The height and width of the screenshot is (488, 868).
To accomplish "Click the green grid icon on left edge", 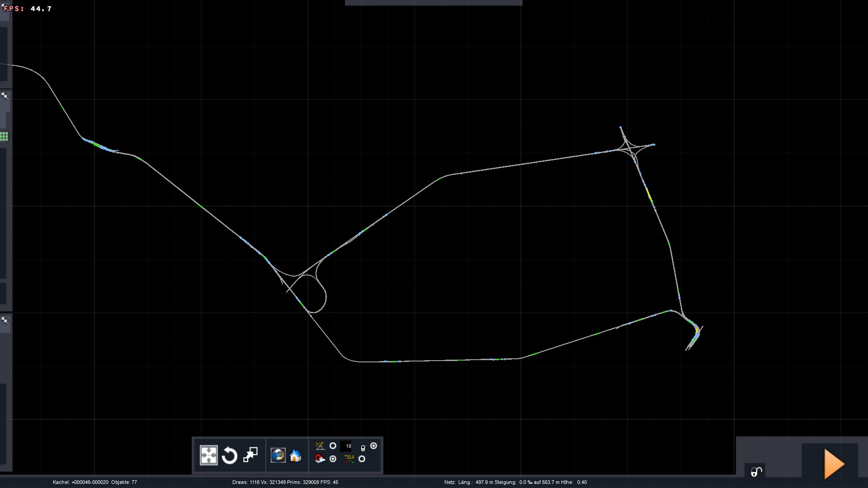I will pyautogui.click(x=4, y=136).
